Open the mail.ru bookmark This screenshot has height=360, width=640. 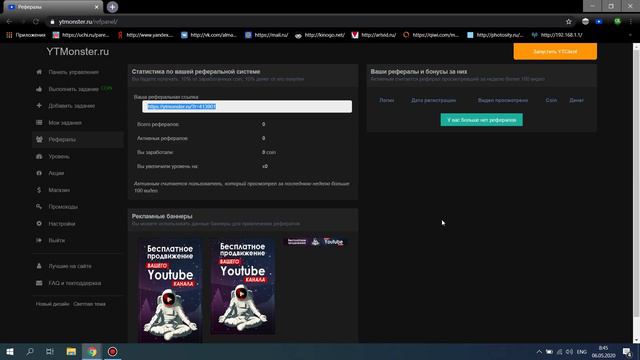click(267, 35)
